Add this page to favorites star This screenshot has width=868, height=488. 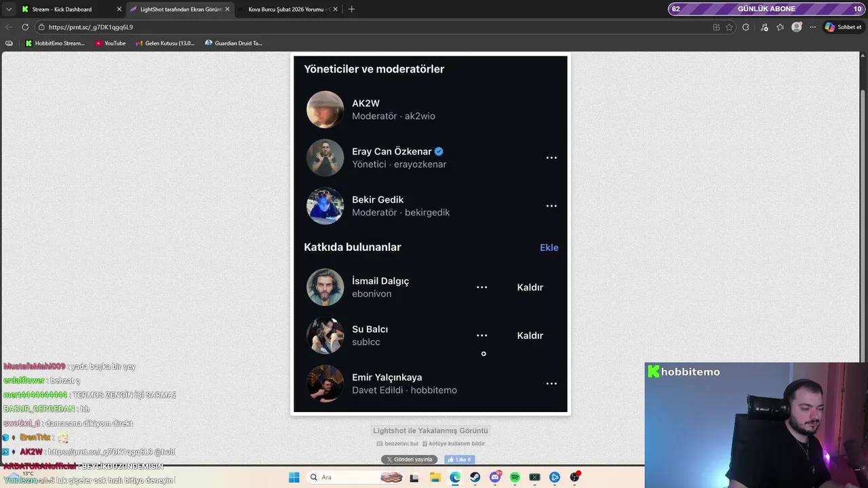730,27
